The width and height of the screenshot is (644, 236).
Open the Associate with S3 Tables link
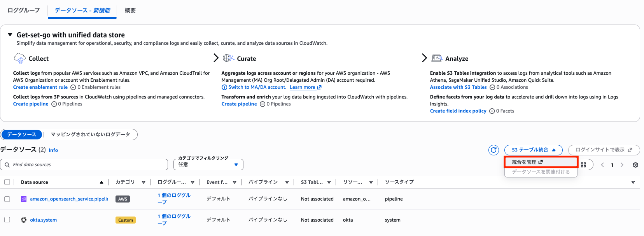(x=458, y=87)
